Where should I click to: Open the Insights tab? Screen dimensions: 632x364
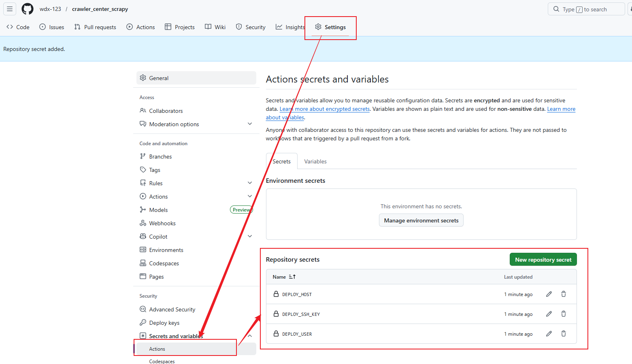(x=290, y=27)
